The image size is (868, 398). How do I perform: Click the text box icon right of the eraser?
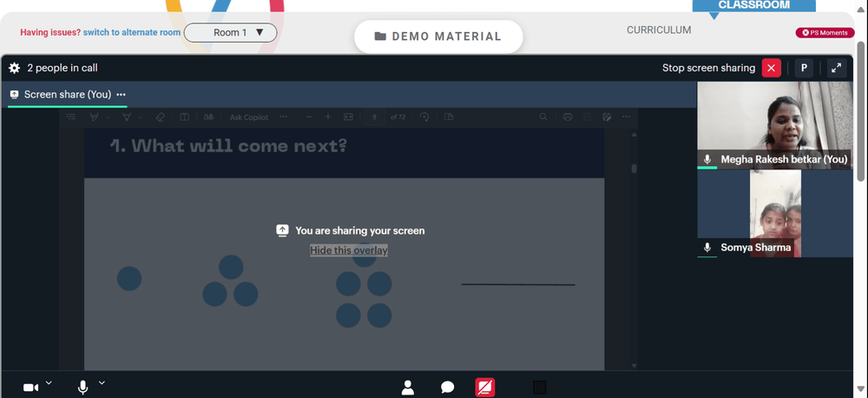[184, 117]
